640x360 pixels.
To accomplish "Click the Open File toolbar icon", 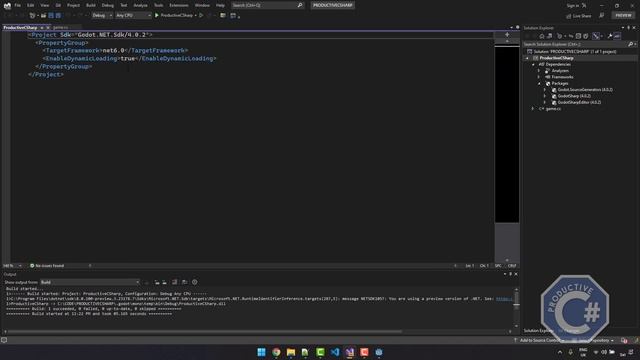I will pyautogui.click(x=43, y=16).
